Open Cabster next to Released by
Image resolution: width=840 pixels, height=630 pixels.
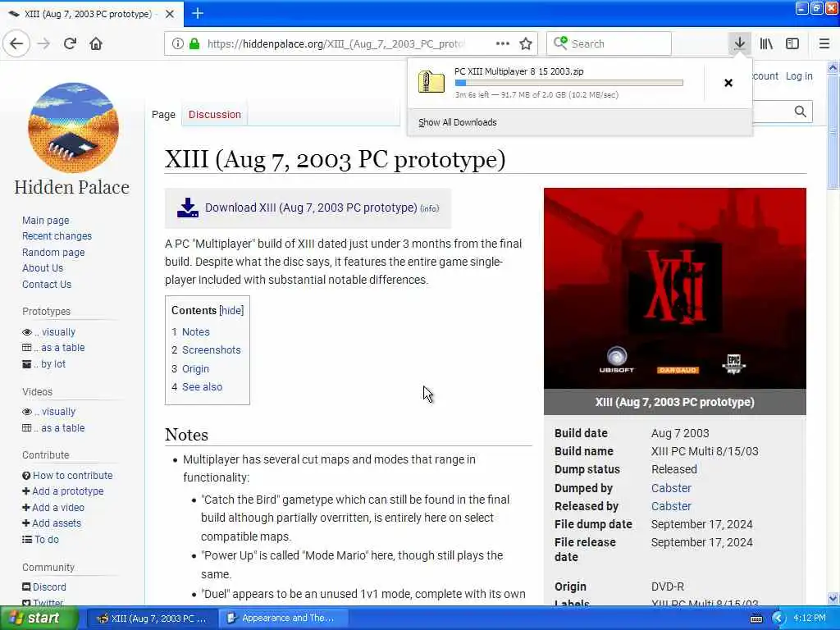pos(671,506)
